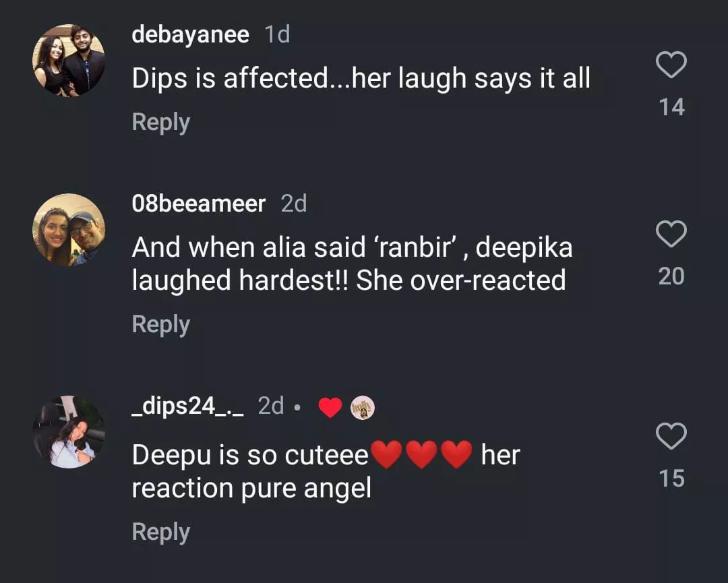
Task: Open _dips24_._'s profile picture
Action: 69,432
